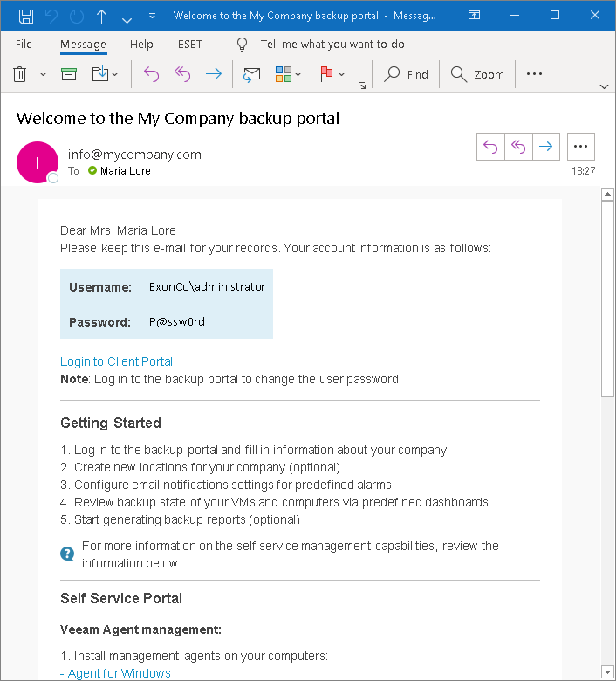The image size is (616, 681).
Task: Click Reply All in the ribbon toolbar
Action: coord(182,74)
